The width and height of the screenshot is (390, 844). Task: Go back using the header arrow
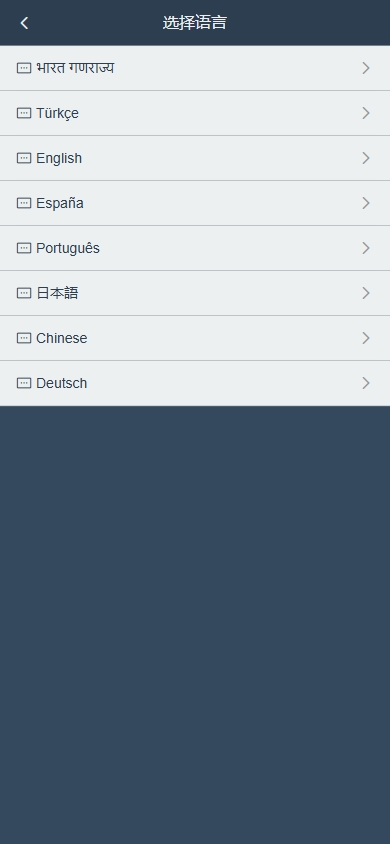click(x=24, y=23)
